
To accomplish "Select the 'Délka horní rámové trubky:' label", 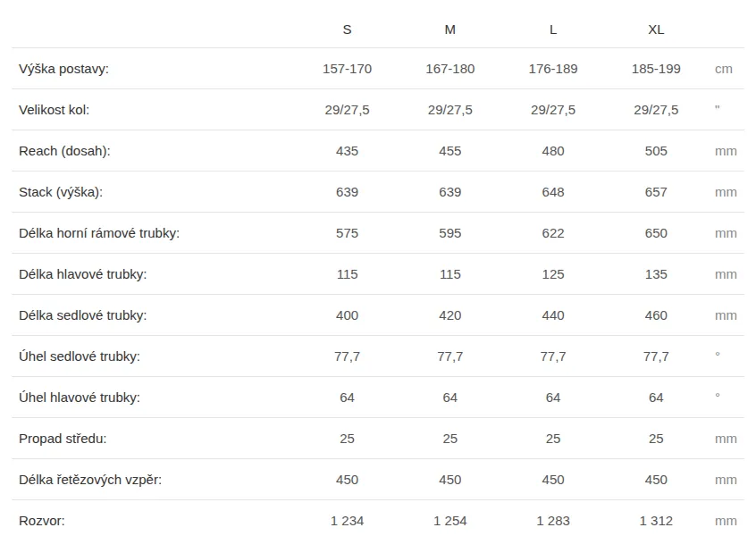I will tap(99, 233).
